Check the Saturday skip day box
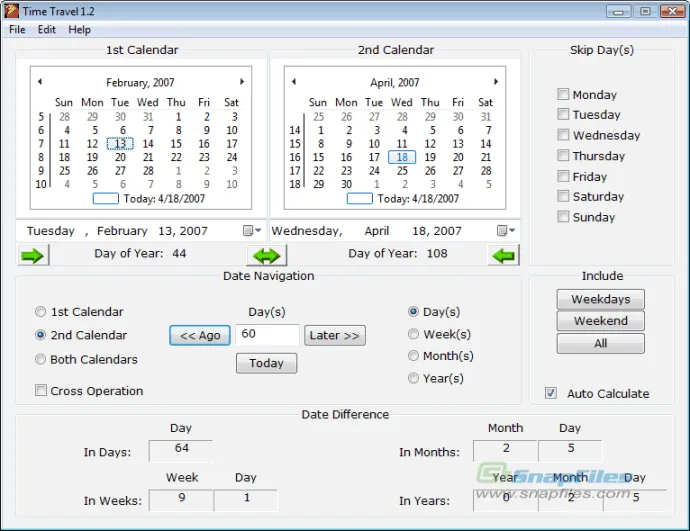Screen dimensions: 690x531 [x=563, y=196]
